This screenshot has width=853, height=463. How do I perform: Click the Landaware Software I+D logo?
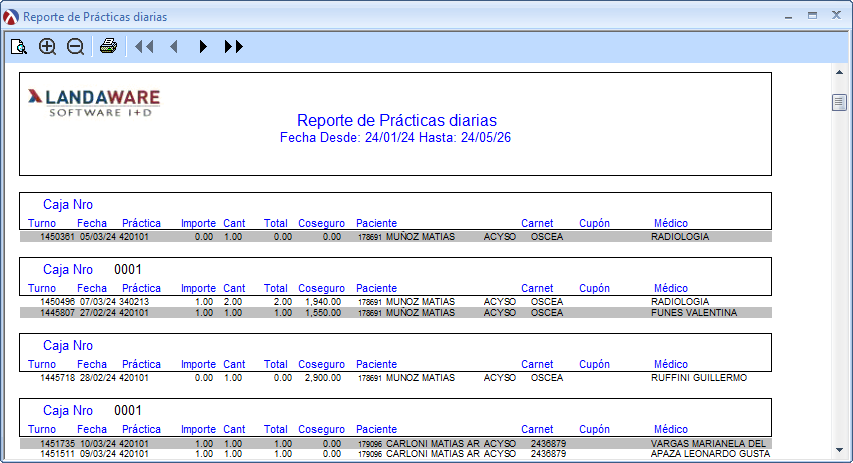(94, 103)
